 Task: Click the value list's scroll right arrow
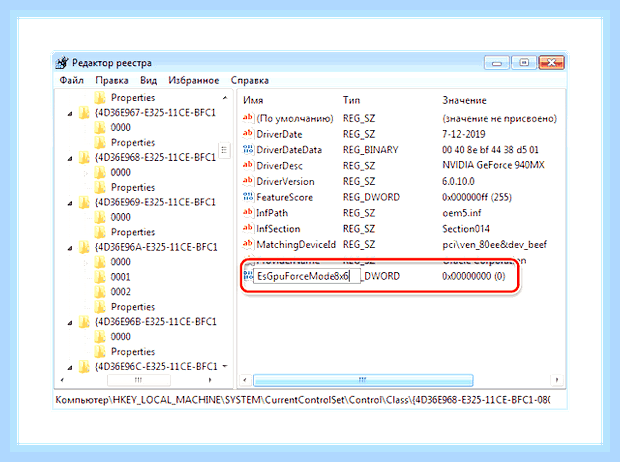coord(557,380)
